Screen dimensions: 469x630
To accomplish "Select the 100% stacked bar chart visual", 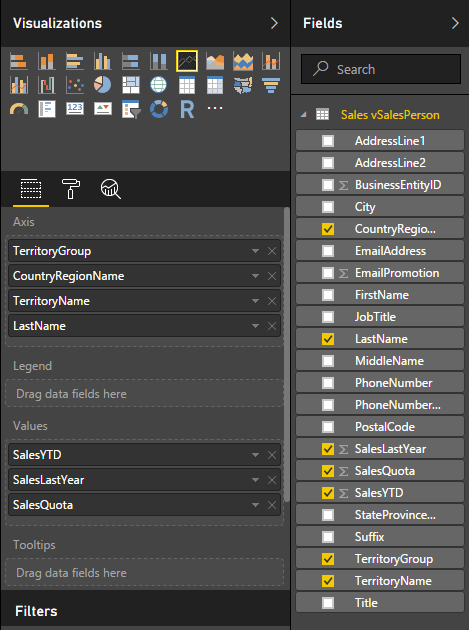I will click(x=131, y=61).
